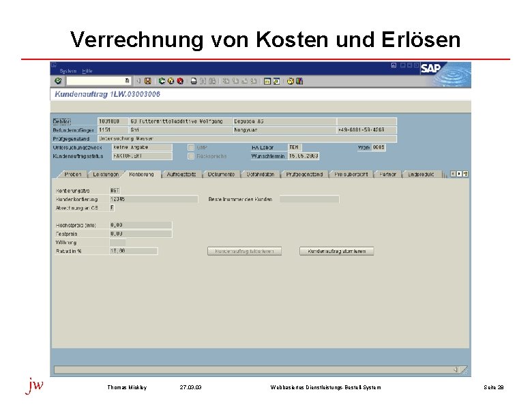
Task: Click the green Enter checkmark icon
Action: 58,81
